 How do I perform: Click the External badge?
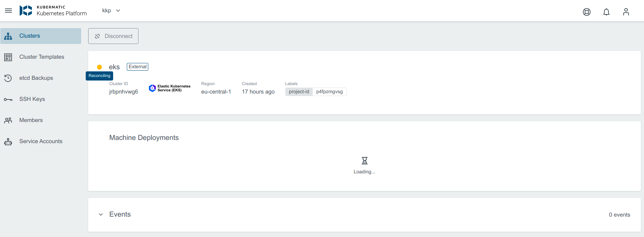coord(137,67)
